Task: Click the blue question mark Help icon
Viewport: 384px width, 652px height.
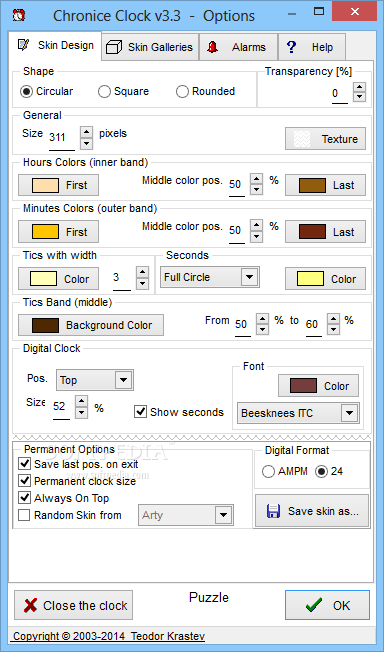Action: pyautogui.click(x=291, y=47)
